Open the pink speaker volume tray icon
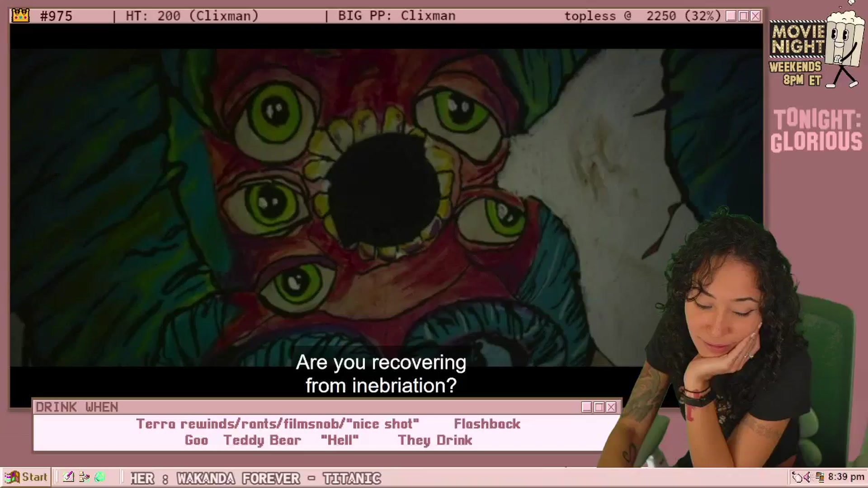This screenshot has height=488, width=868. coord(807,477)
